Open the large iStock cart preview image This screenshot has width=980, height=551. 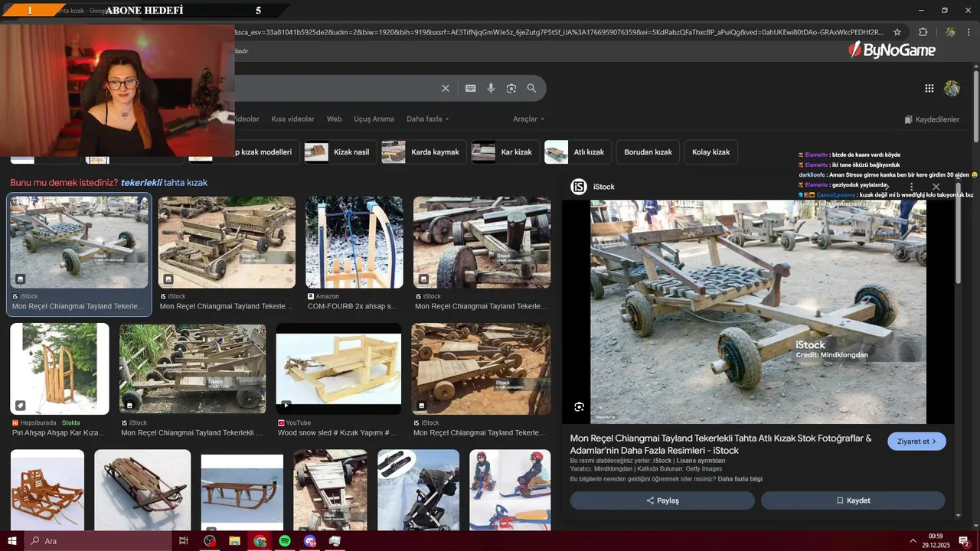tap(758, 312)
